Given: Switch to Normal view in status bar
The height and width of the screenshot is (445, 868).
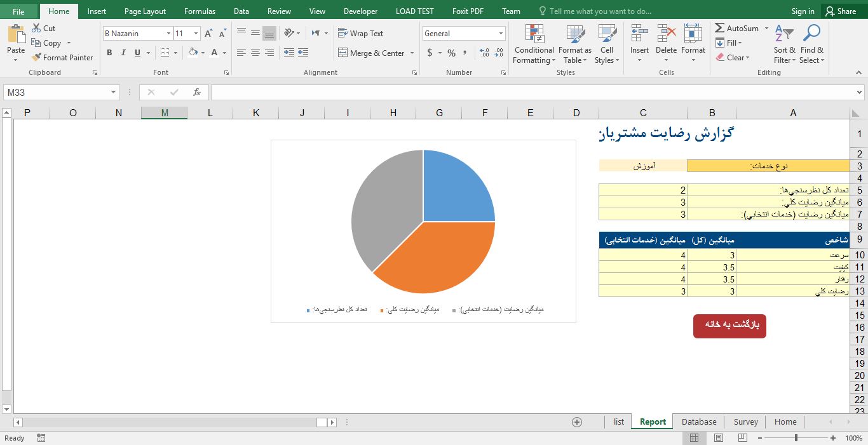Looking at the screenshot, I should [x=694, y=438].
